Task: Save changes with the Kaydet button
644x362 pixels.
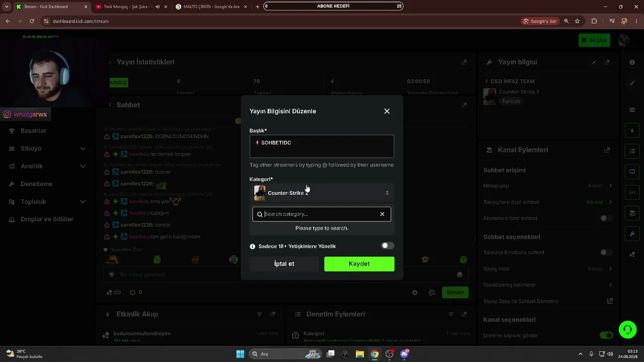Action: (359, 264)
